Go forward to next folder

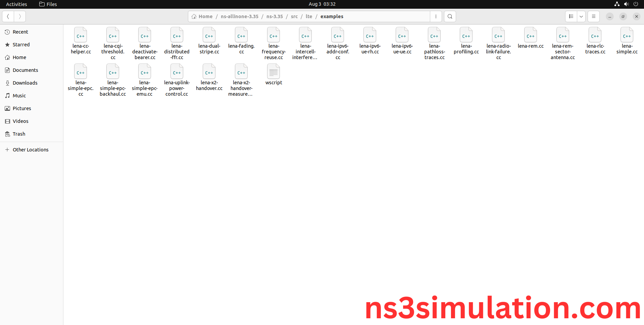[20, 16]
